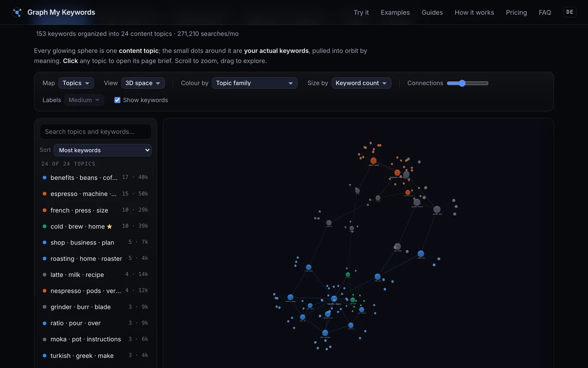This screenshot has height=368, width=588.
Task: Select the 'ratio · pour · over' topic
Action: click(x=95, y=323)
